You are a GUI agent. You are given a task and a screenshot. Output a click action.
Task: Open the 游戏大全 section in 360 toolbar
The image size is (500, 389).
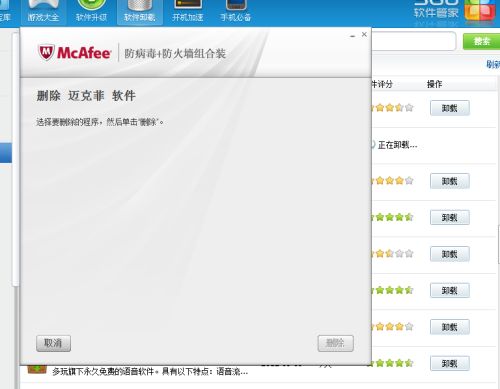43,12
